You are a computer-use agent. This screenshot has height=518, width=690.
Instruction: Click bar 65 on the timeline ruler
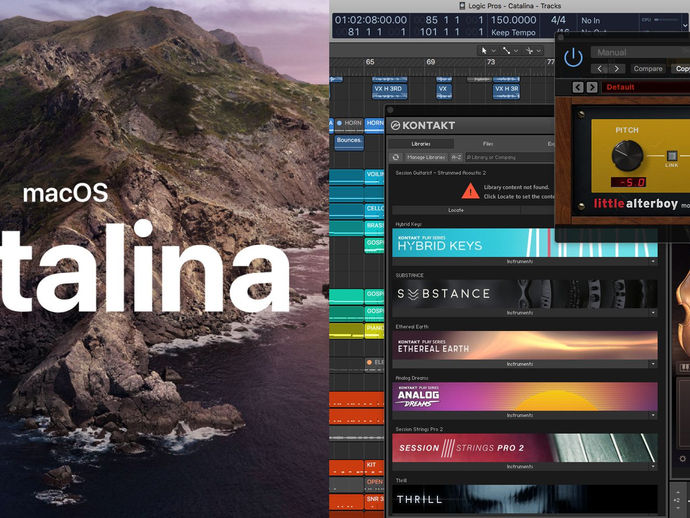pyautogui.click(x=370, y=62)
